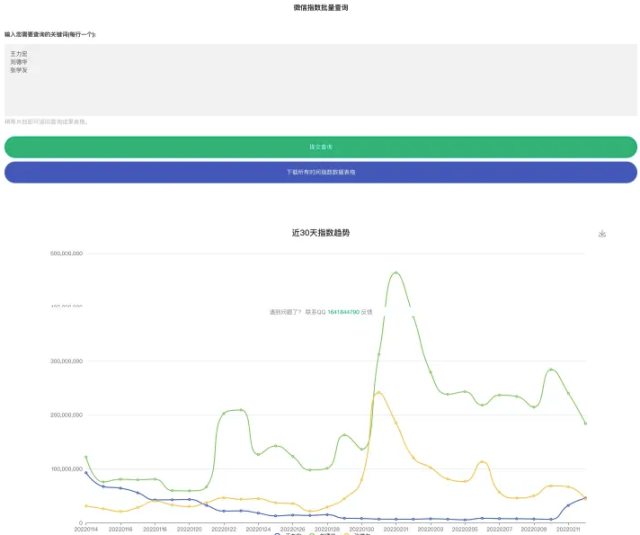Click the yellow line peak point near 20220131
The image size is (640, 535).
point(379,393)
